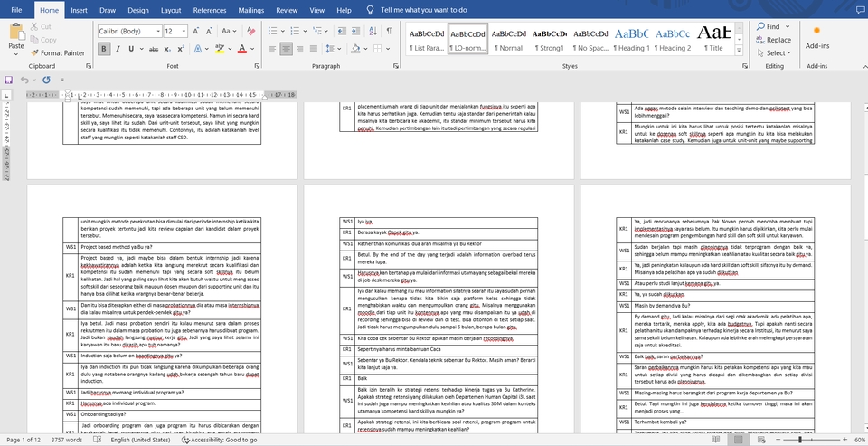The height and width of the screenshot is (446, 868).
Task: Apply the No Spacing style
Action: [x=590, y=39]
